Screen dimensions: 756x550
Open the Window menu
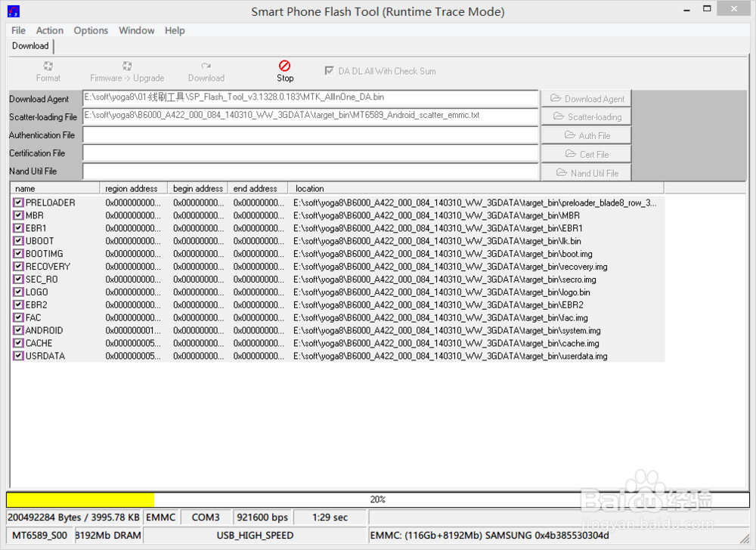tap(136, 30)
